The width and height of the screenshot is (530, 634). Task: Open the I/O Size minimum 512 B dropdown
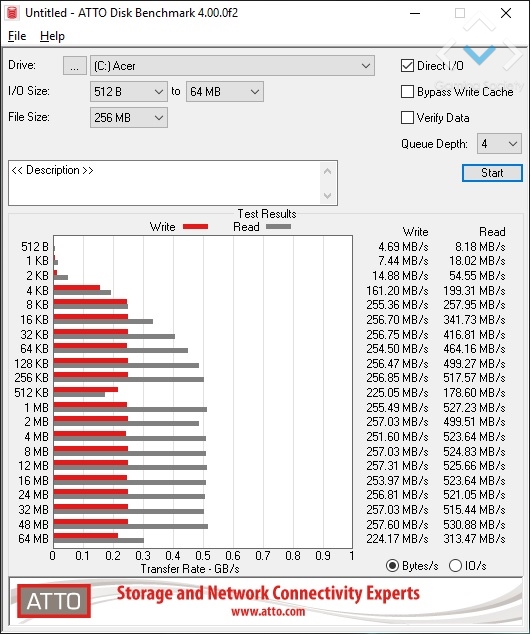129,92
